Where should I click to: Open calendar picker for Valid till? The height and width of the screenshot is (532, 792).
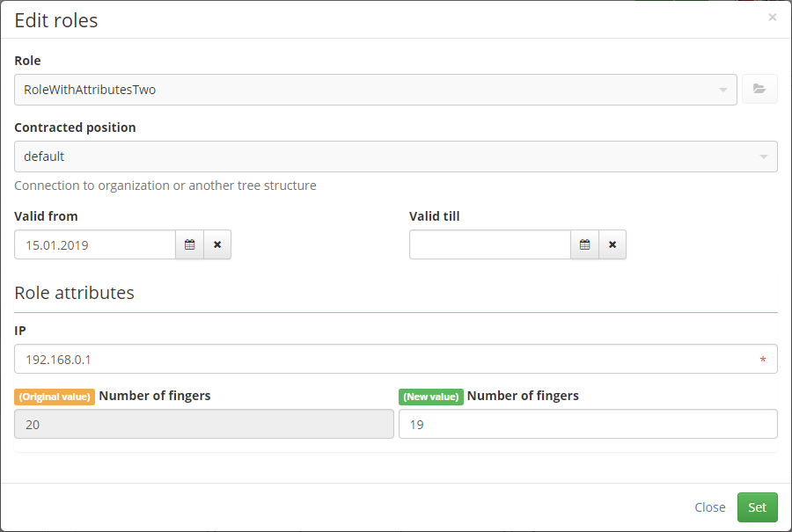pos(584,244)
